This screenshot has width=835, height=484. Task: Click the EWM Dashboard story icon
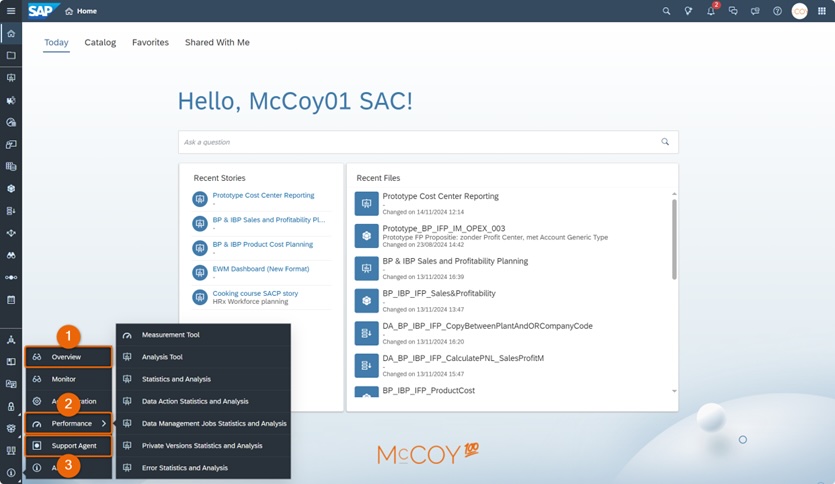tap(200, 273)
